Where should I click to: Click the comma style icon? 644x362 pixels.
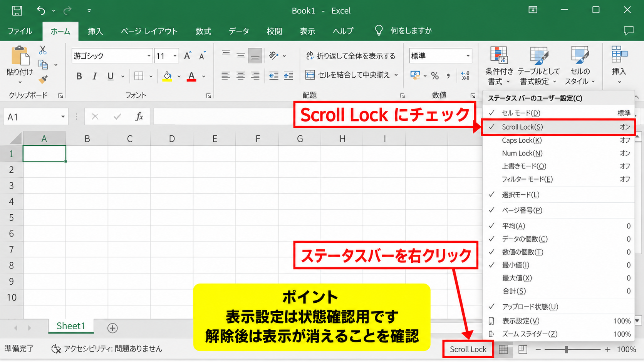click(448, 76)
